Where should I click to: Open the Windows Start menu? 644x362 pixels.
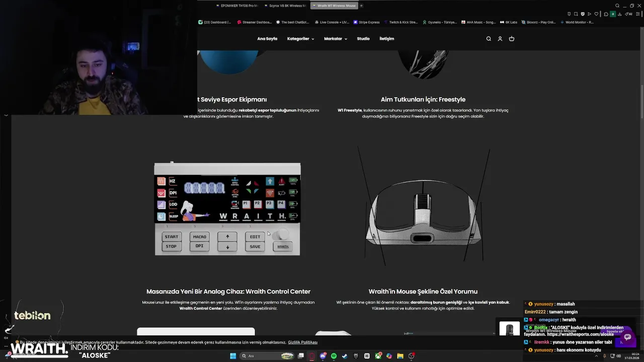click(233, 356)
